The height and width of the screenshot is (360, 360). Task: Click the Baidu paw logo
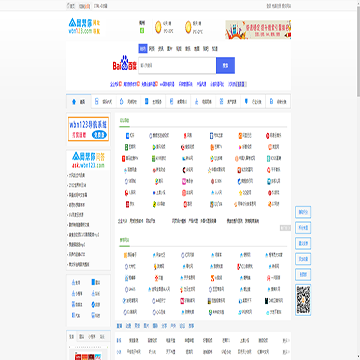[125, 63]
